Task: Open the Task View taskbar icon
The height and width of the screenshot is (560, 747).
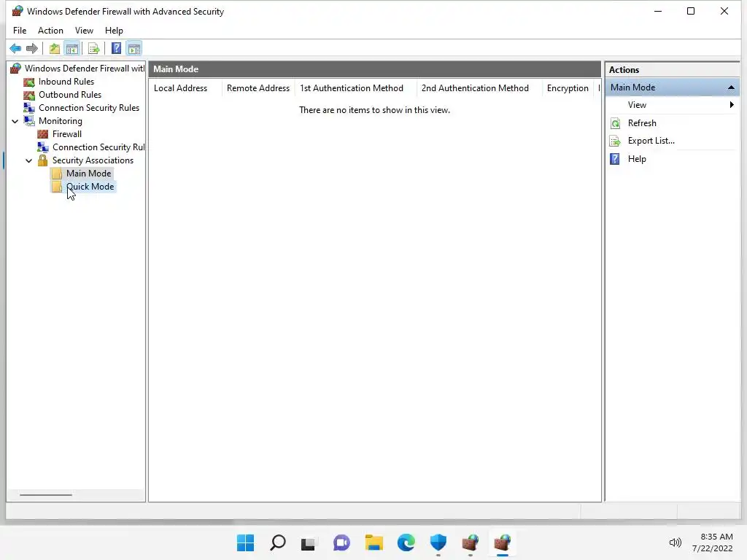Action: coord(309,542)
